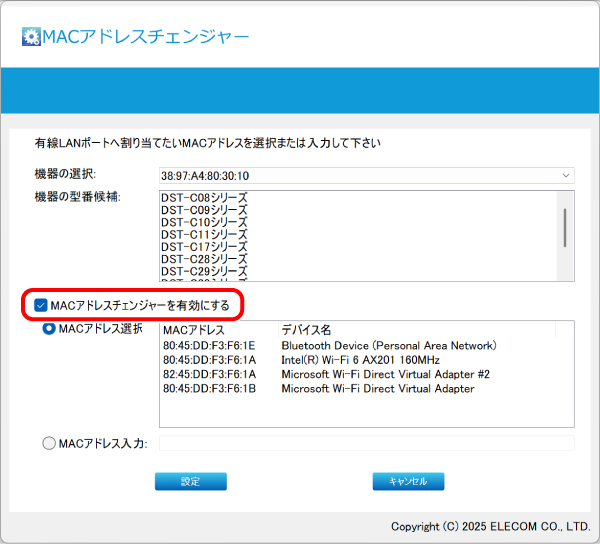Click Intel(R) Wi-Fi 6 AX201 160MHz entry
The width and height of the screenshot is (600, 544).
tap(360, 360)
